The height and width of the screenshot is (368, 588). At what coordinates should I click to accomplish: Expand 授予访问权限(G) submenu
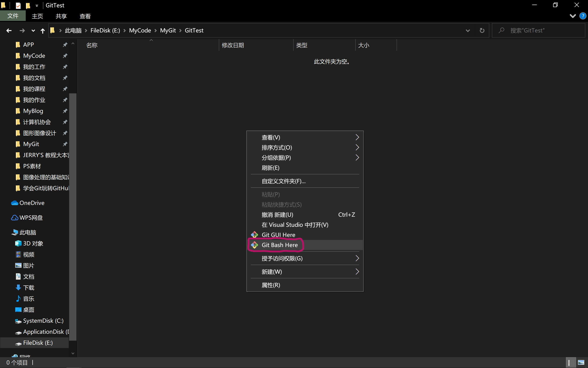click(x=357, y=258)
